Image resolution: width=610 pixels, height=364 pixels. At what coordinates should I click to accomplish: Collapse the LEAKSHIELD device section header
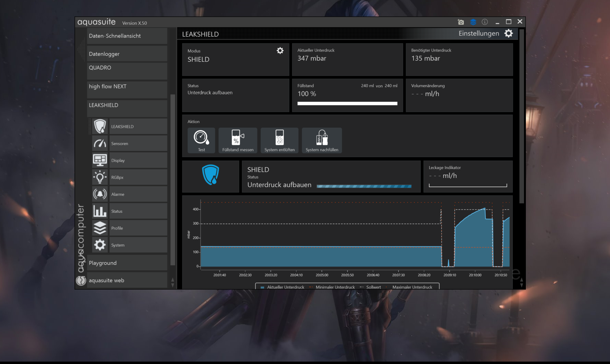click(x=127, y=108)
